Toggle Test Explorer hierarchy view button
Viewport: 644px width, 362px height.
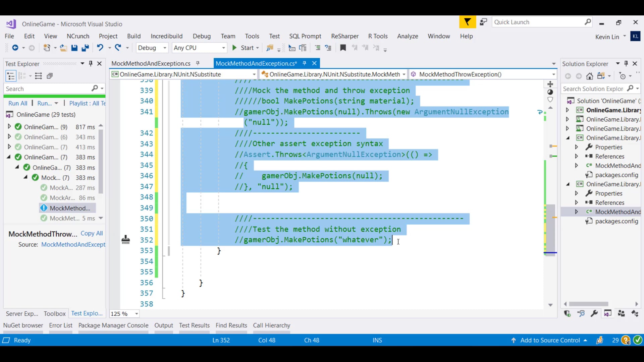point(11,76)
